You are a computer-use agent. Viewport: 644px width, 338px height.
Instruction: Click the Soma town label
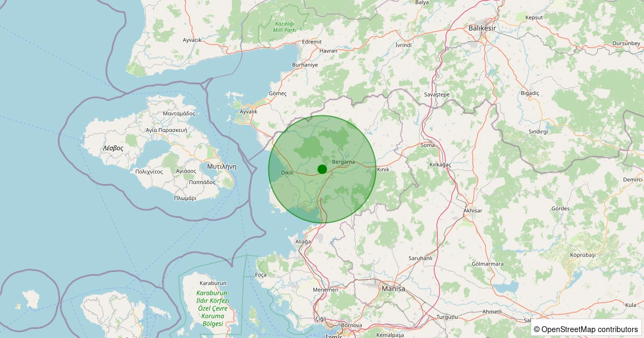428,145
